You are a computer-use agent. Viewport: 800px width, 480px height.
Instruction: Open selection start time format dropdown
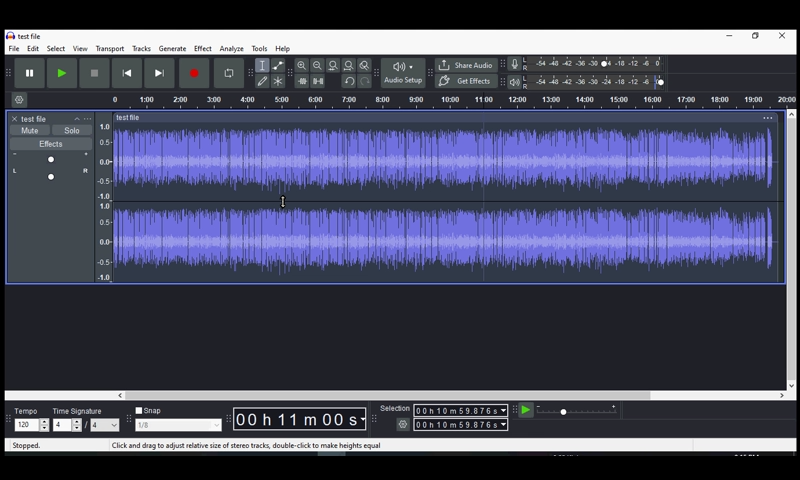504,411
